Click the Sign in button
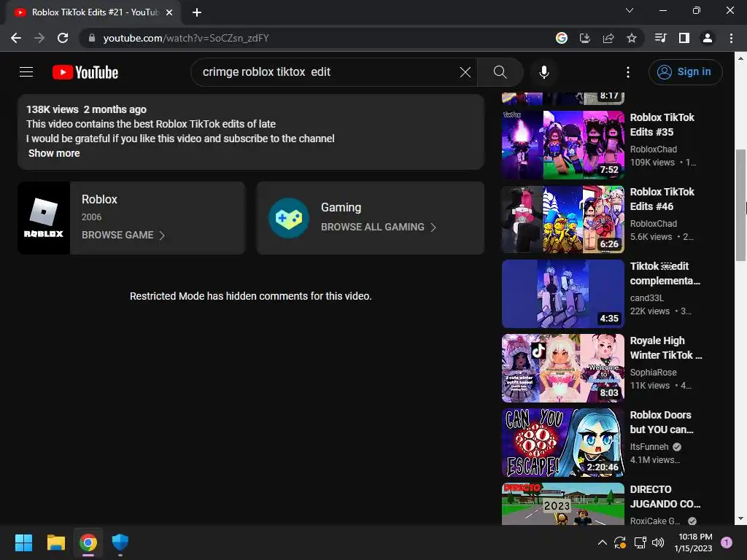This screenshot has width=747, height=560. point(685,72)
